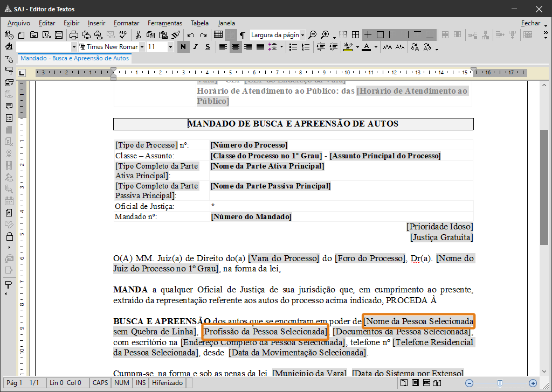
Task: Click the insert table grid icon
Action: click(x=218, y=34)
